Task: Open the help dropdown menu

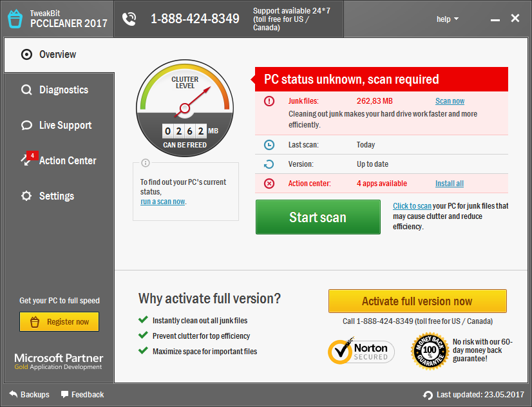Action: (x=448, y=19)
